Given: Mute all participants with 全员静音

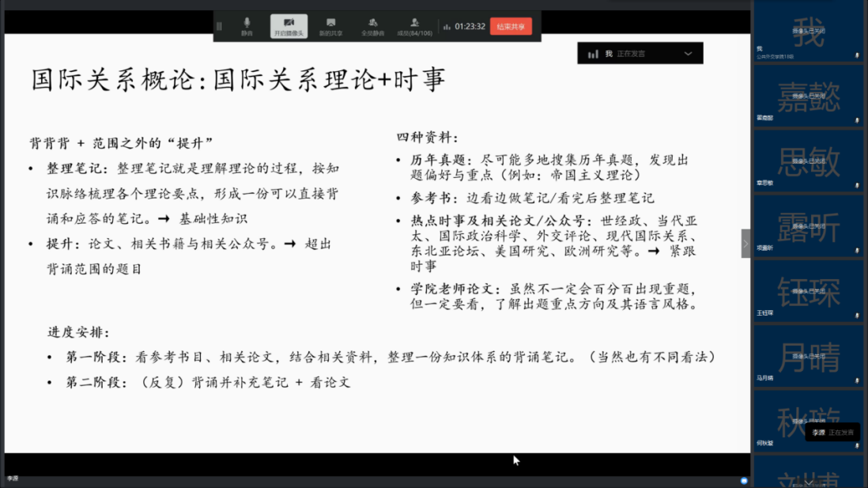Looking at the screenshot, I should coord(372,26).
